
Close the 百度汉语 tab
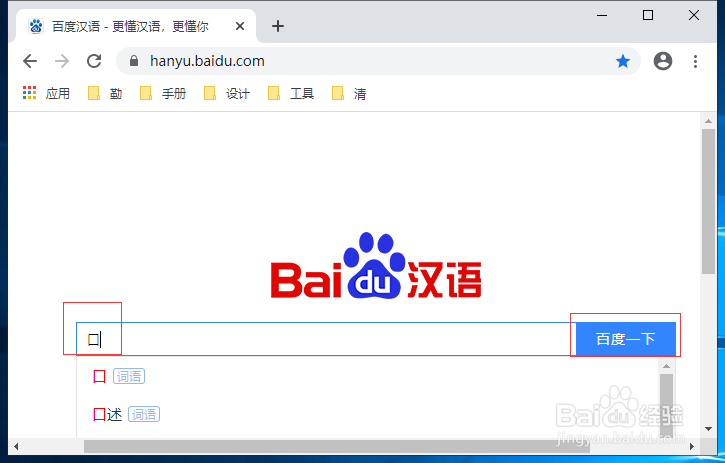click(240, 26)
